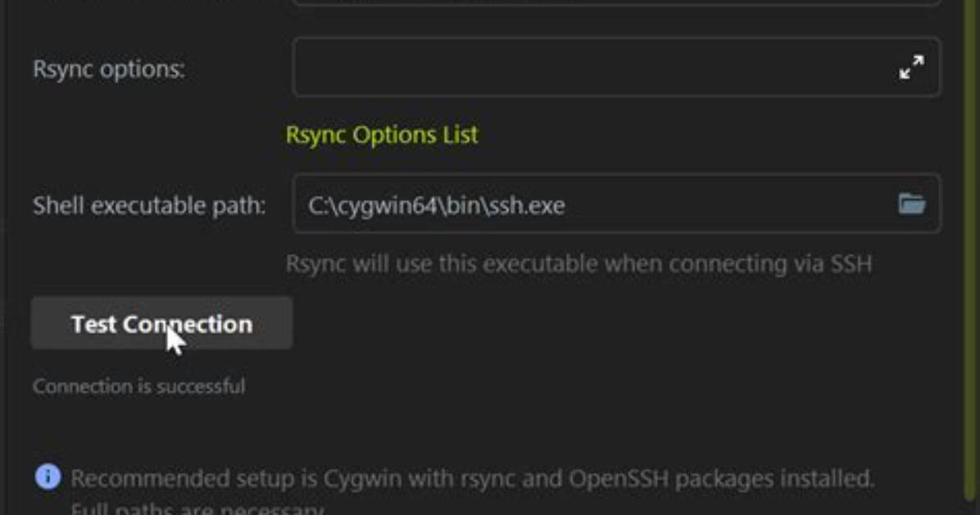
Task: Click the blue info icon beside recommended setup
Action: 48,476
